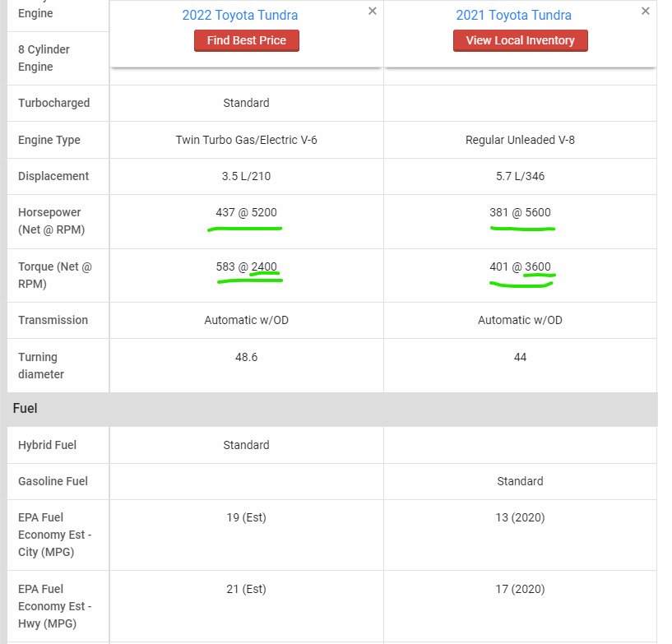Click the 21 (Est) highway MPG value
The height and width of the screenshot is (644, 672).
tap(247, 589)
